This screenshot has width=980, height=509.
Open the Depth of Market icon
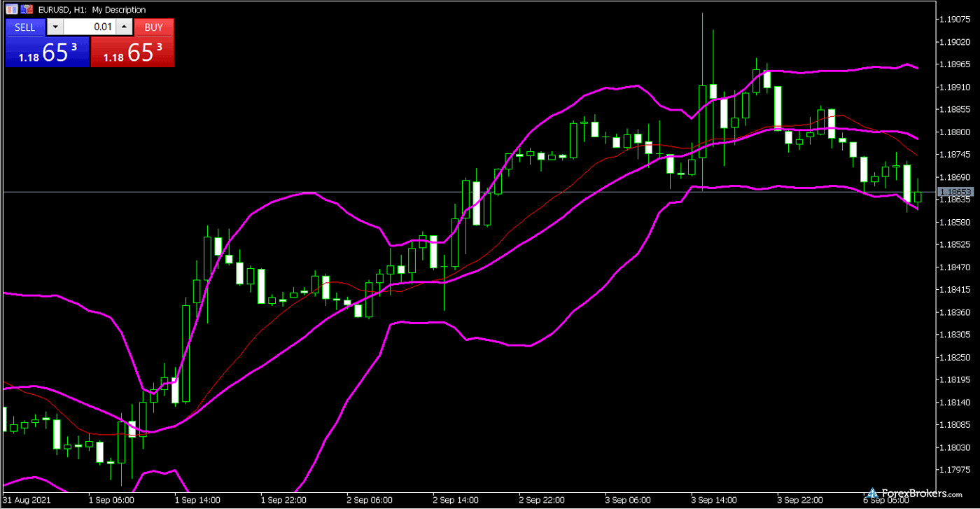[x=27, y=10]
